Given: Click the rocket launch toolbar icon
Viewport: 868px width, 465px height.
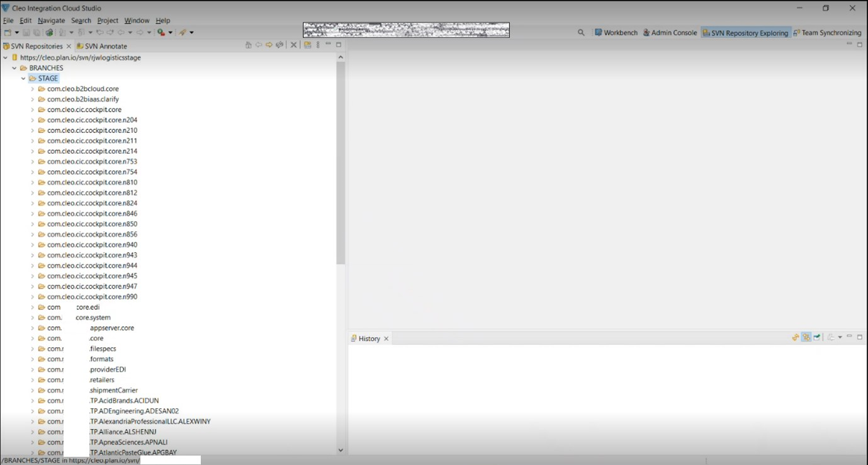Looking at the screenshot, I should click(x=183, y=32).
